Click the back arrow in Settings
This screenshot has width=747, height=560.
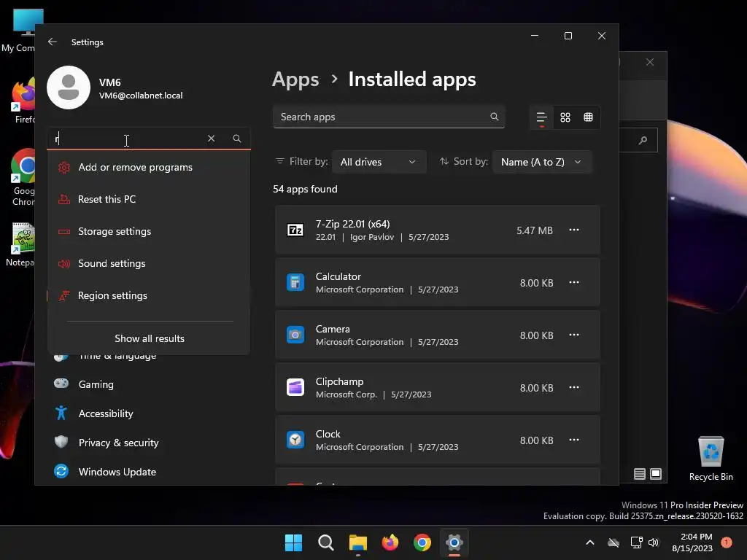53,42
